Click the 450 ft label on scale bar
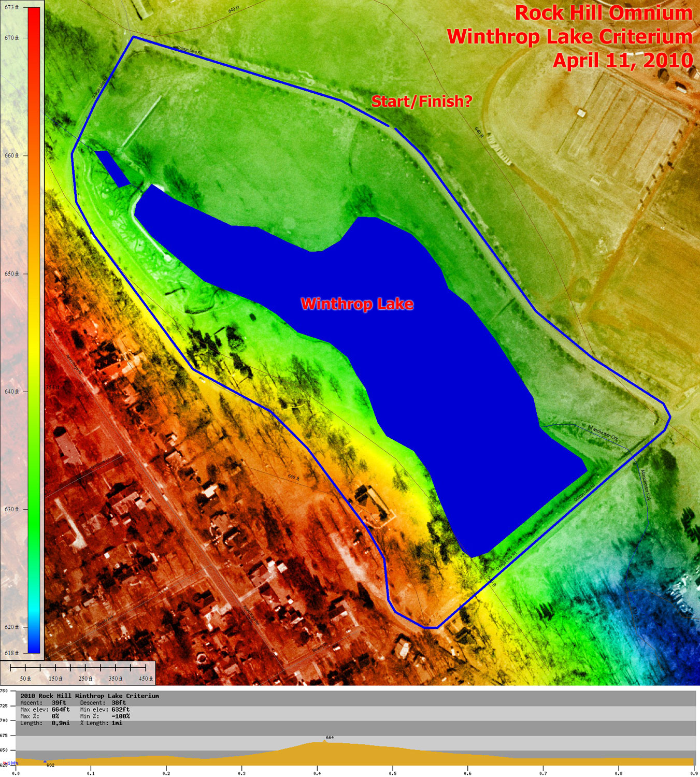The image size is (700, 777). click(x=146, y=679)
